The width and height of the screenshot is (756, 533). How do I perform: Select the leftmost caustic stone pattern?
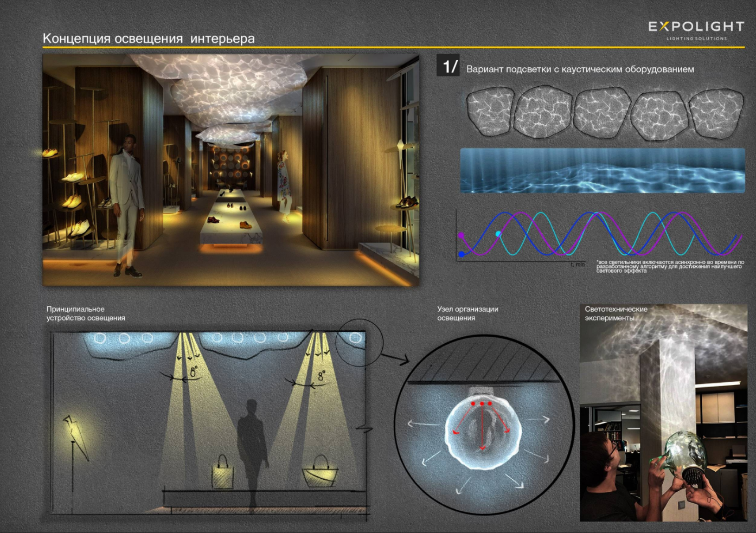489,112
